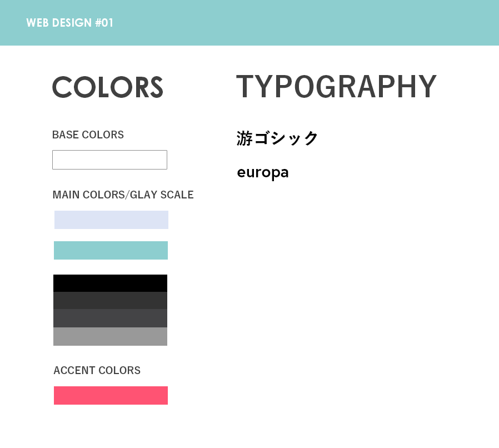499x448 pixels.
Task: Pick the teal main color swatch
Action: (111, 250)
